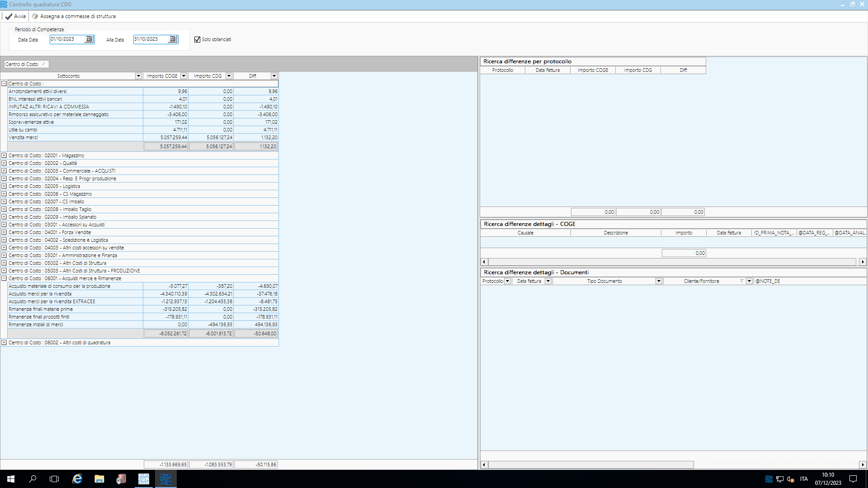Image resolution: width=868 pixels, height=488 pixels.
Task: Open Windows taskbar search
Action: point(33,479)
